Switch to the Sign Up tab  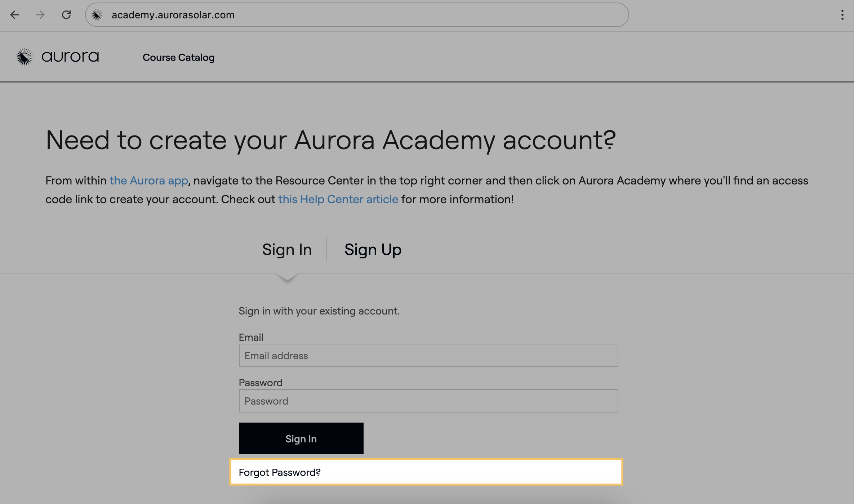(x=373, y=249)
